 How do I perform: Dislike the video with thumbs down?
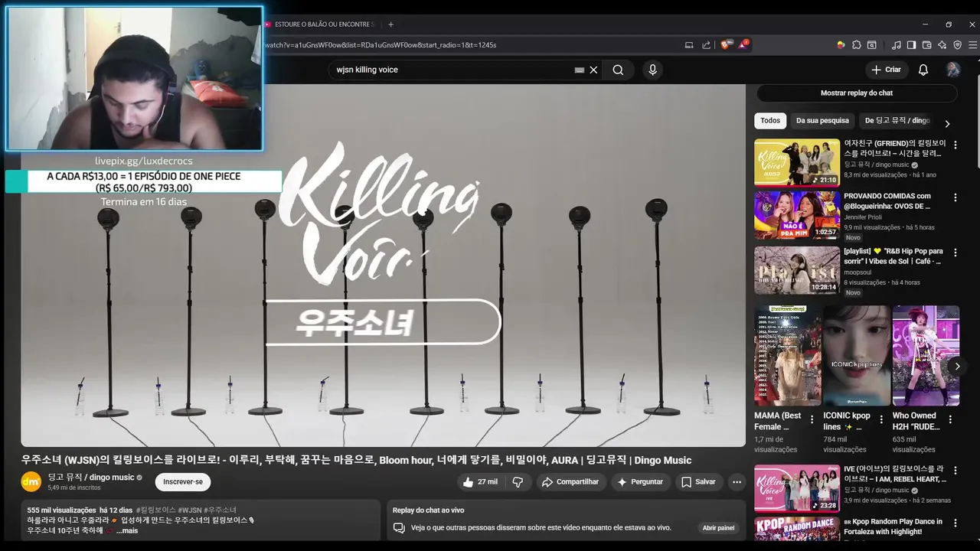(x=518, y=482)
